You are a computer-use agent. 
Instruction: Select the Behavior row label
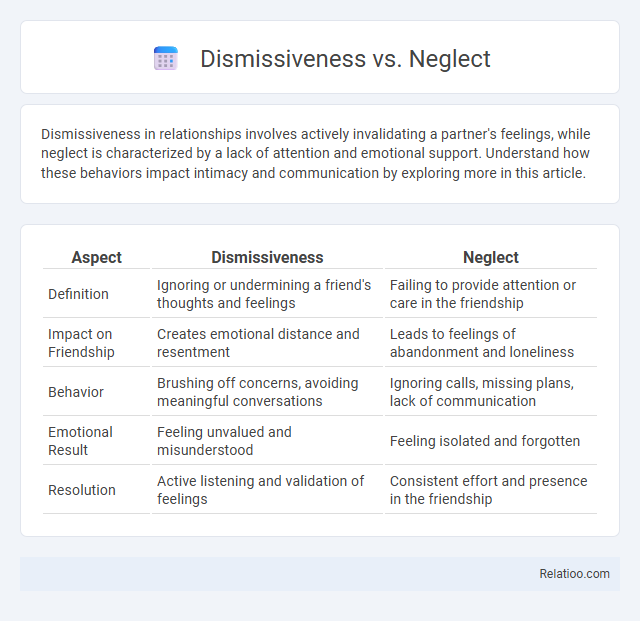76,392
